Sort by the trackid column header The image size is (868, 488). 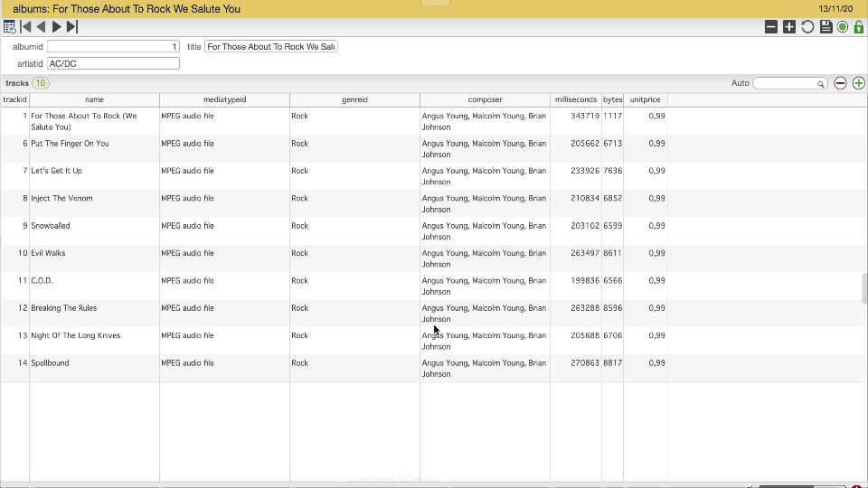click(x=15, y=99)
